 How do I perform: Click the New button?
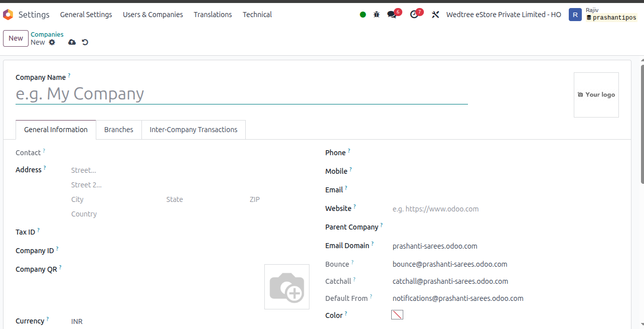click(16, 38)
